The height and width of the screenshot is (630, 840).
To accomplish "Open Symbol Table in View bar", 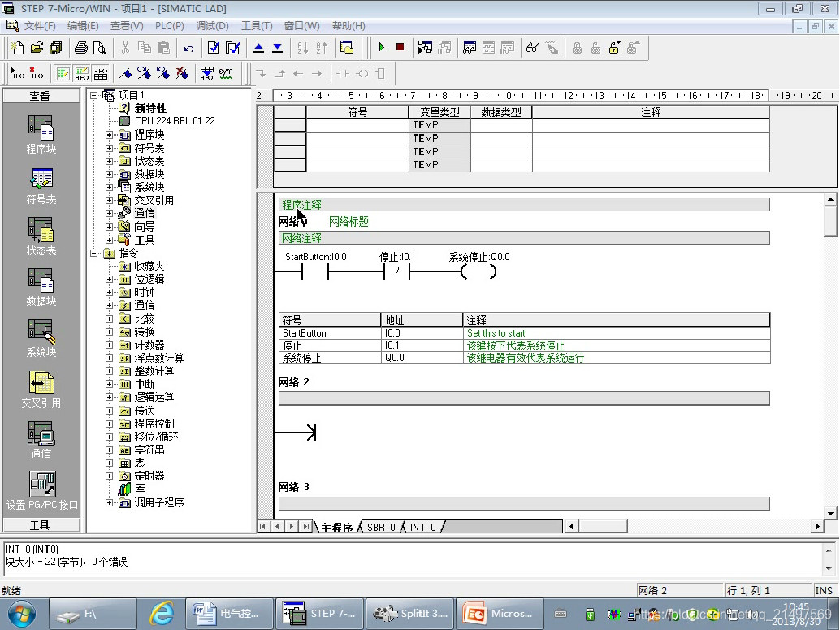I will (41, 186).
